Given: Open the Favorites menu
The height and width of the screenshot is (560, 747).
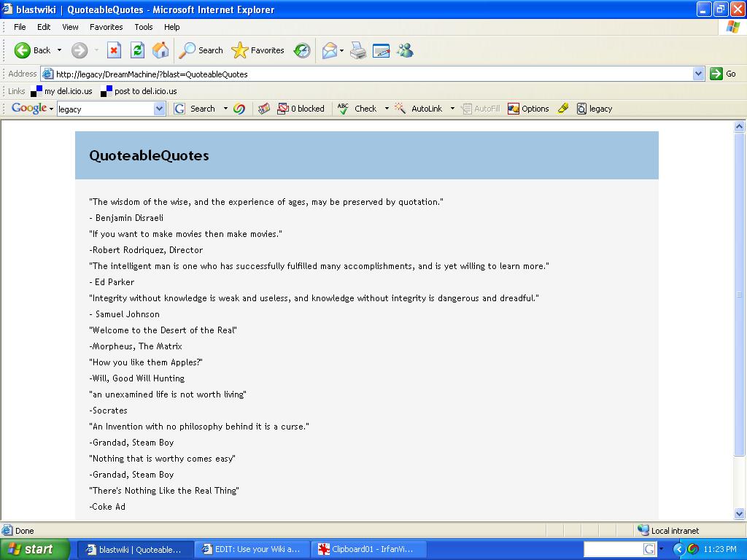Looking at the screenshot, I should (107, 27).
